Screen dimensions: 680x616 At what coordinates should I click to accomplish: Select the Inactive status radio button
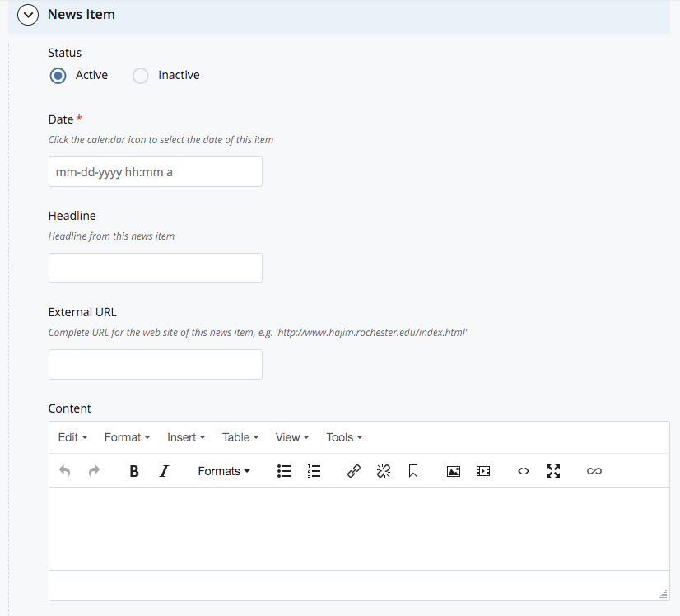pyautogui.click(x=141, y=76)
